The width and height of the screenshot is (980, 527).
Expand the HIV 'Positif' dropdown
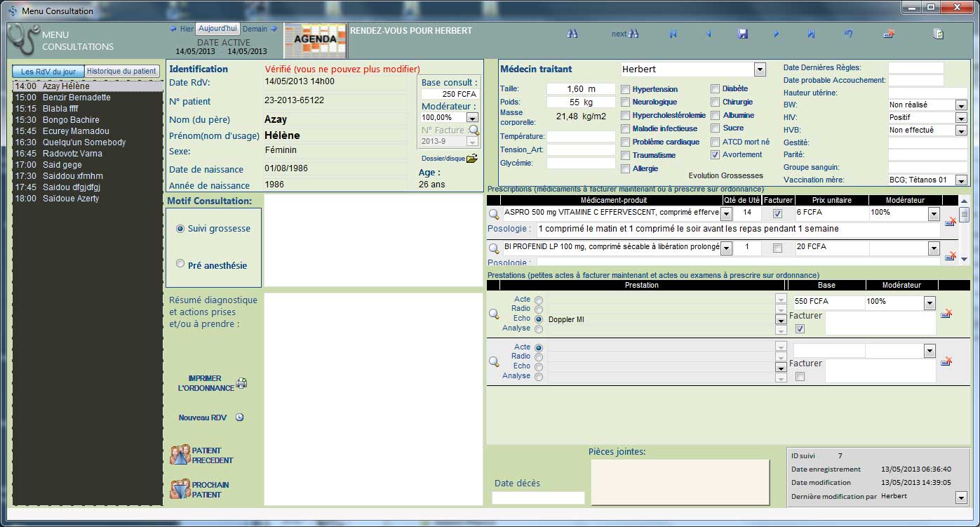[961, 118]
